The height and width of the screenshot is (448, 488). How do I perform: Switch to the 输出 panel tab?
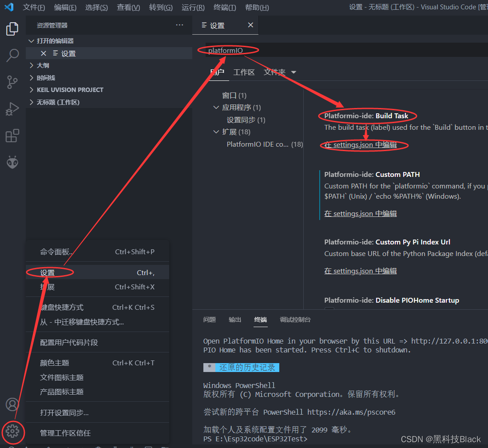(x=235, y=320)
